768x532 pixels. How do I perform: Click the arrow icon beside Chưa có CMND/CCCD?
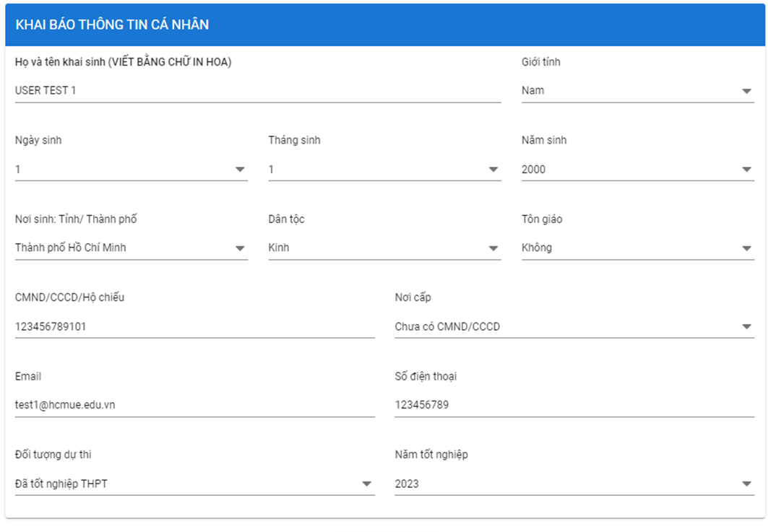(746, 328)
